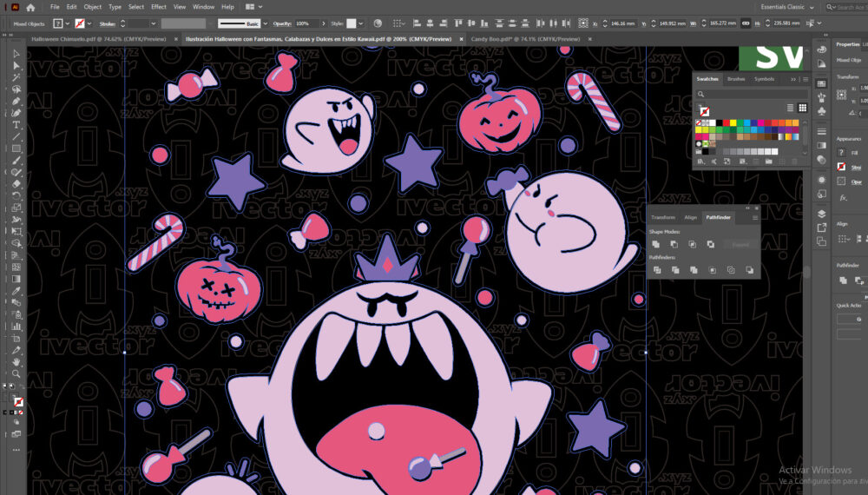Open the Window menu
This screenshot has width=868, height=495.
(x=203, y=7)
